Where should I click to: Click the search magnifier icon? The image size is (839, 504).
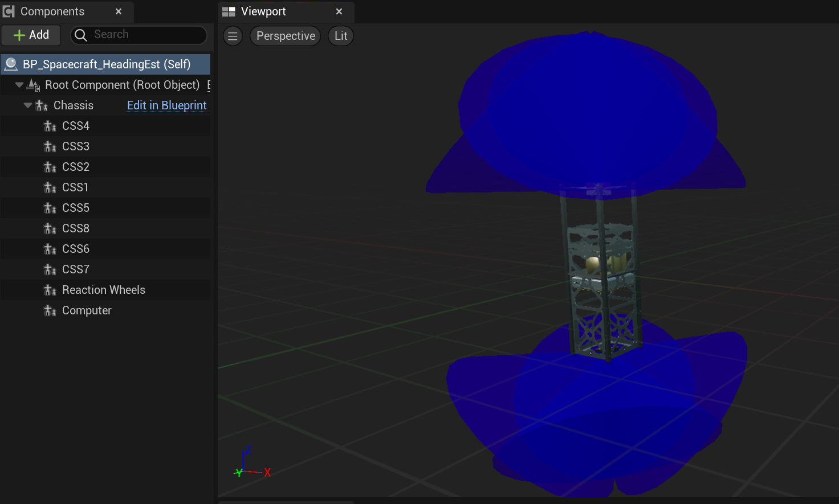coord(81,35)
